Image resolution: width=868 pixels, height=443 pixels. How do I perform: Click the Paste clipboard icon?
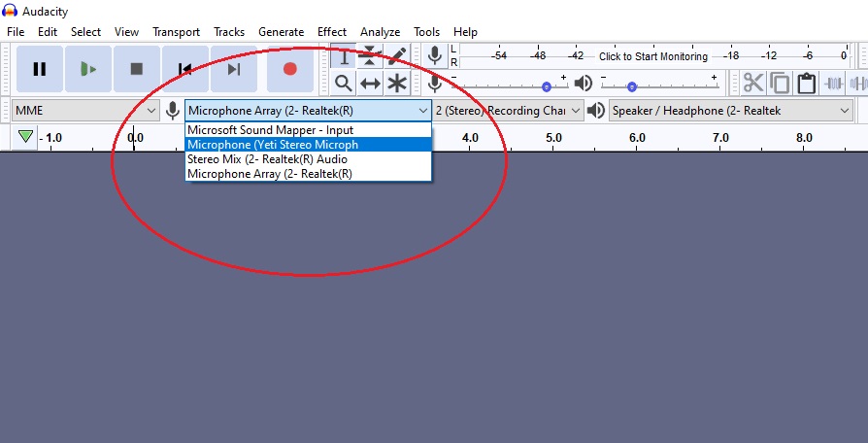[x=807, y=84]
